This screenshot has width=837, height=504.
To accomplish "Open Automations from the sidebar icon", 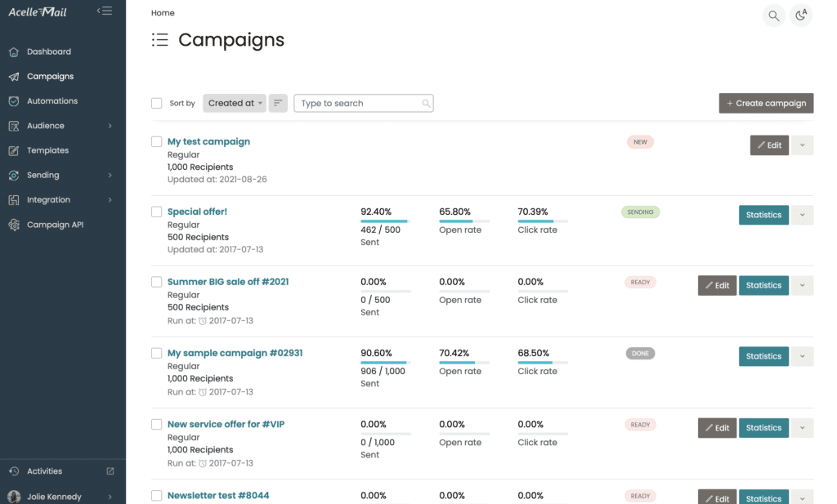I will click(15, 100).
